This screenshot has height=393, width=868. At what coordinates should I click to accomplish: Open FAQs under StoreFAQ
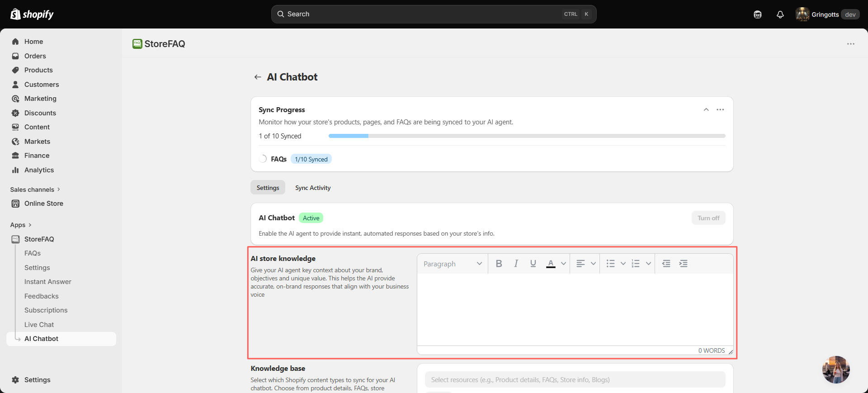33,253
